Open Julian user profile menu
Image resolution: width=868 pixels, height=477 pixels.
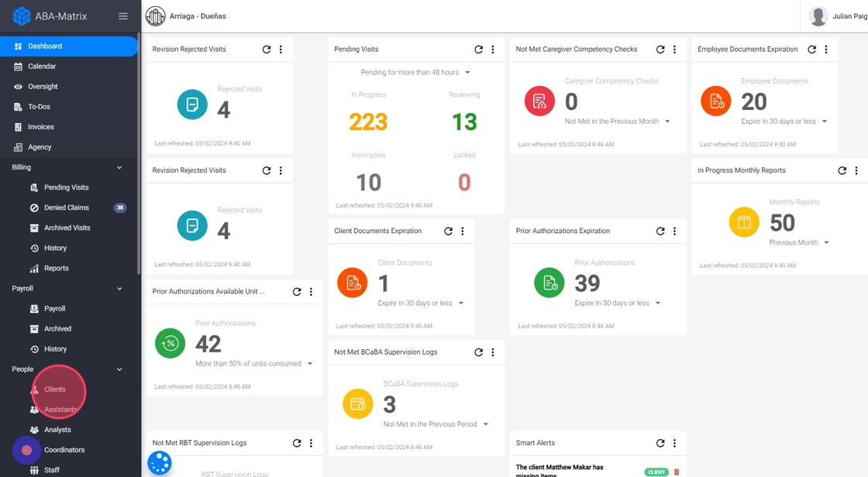(x=837, y=16)
